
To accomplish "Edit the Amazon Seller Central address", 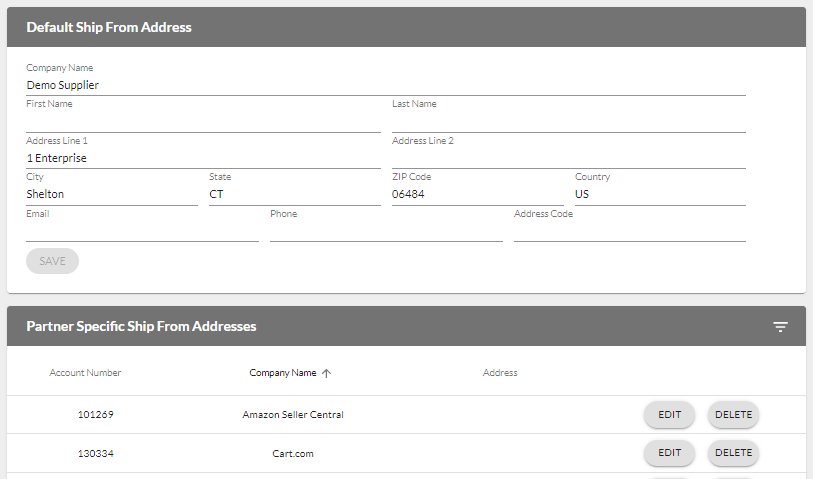I will [669, 415].
